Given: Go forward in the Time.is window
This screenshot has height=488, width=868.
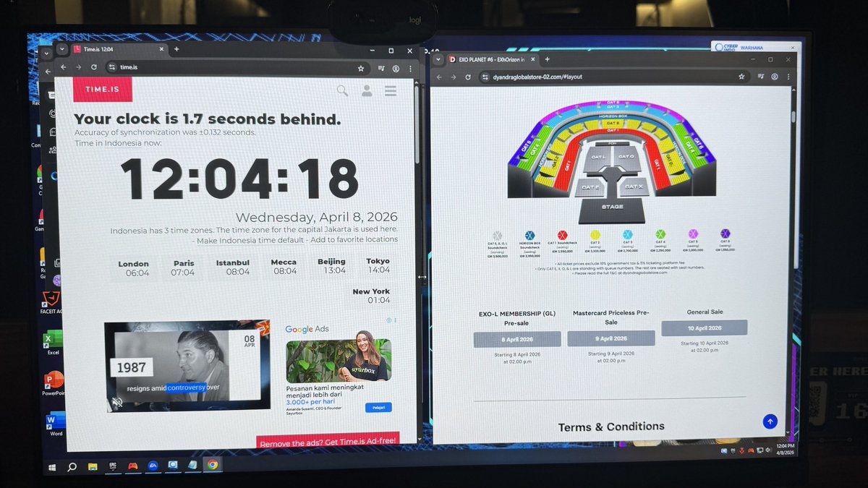Looking at the screenshot, I should click(78, 67).
